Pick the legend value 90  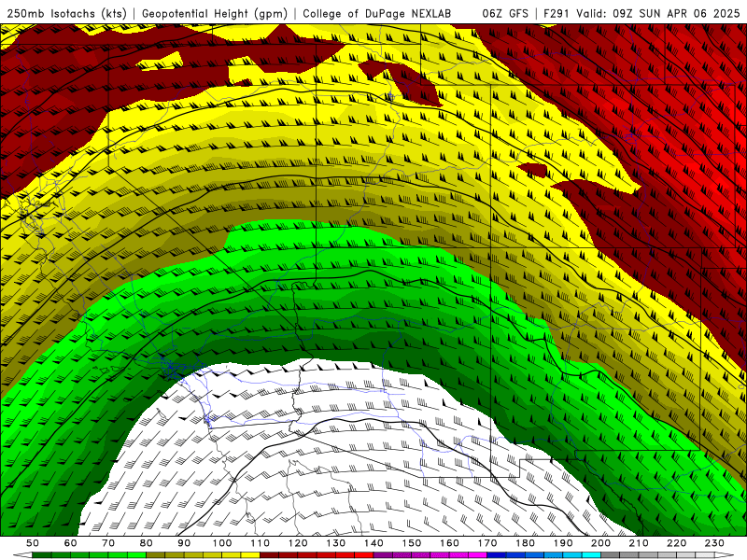pos(184,543)
